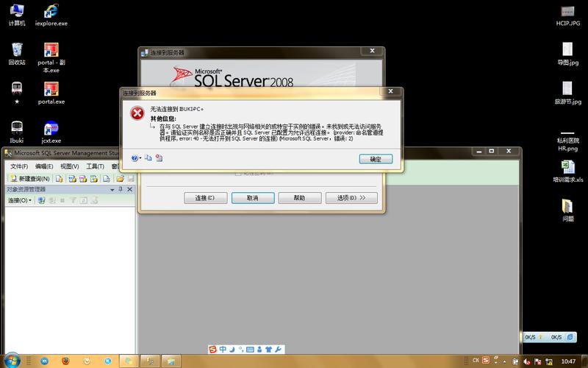This screenshot has height=368, width=588.
Task: Click 帮助 button in connect dialog
Action: click(x=300, y=198)
